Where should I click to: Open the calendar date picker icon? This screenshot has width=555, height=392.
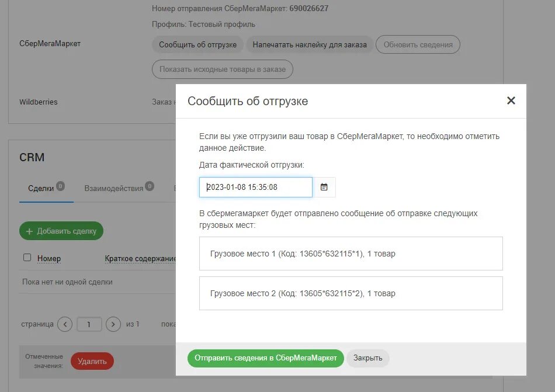(324, 187)
